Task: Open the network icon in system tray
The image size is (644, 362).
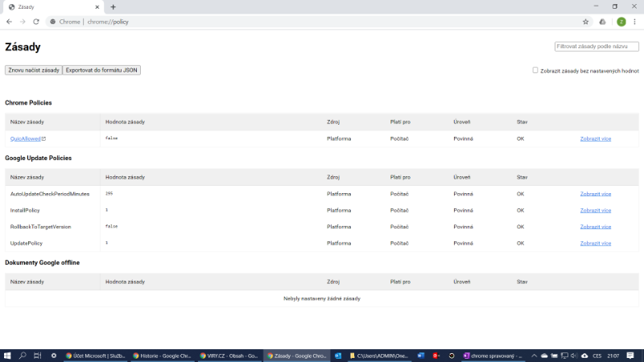Action: tap(565, 356)
